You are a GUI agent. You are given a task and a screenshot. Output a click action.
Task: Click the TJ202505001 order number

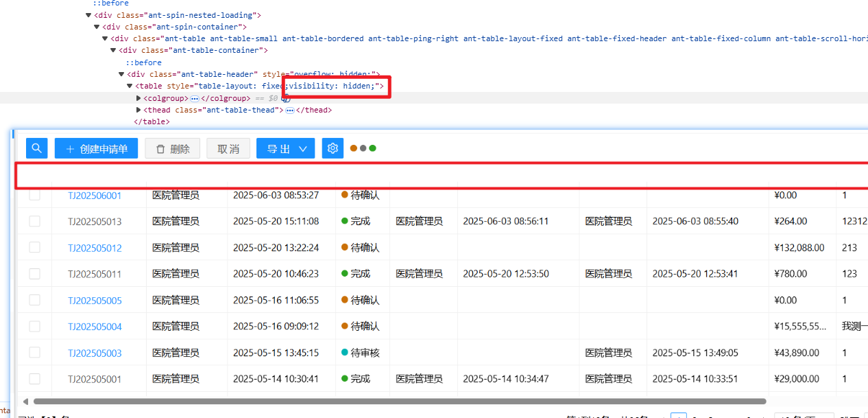tap(95, 379)
